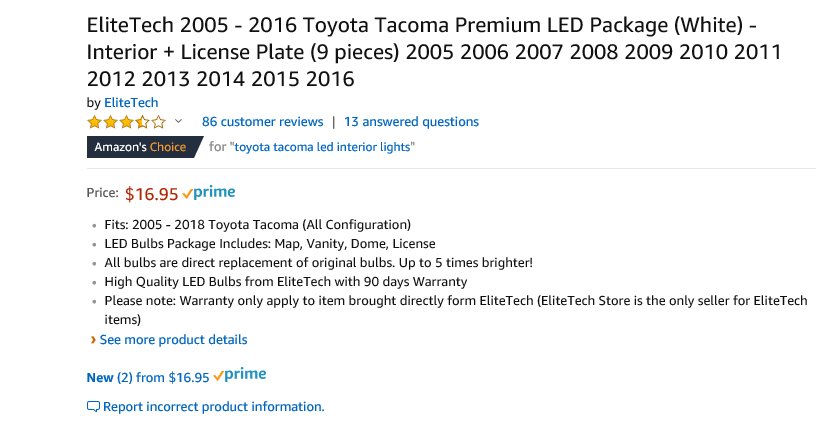
Task: Click the star rating icons
Action: pyautogui.click(x=126, y=122)
